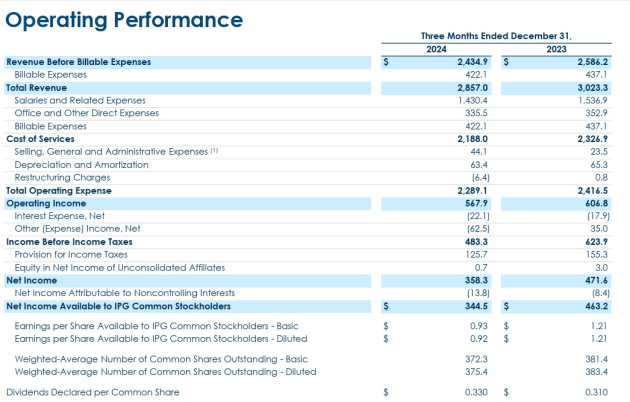
Task: Click the 2,857.0 total revenue value
Action: (x=472, y=88)
